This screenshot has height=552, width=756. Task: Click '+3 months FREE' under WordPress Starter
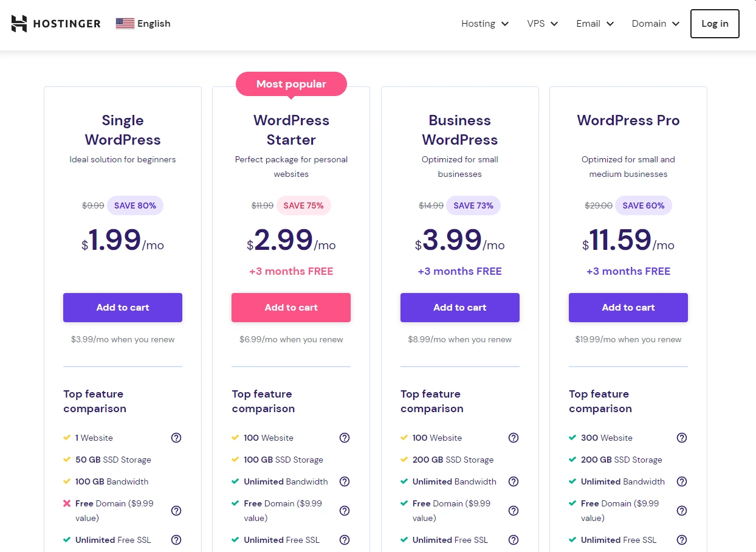tap(291, 271)
